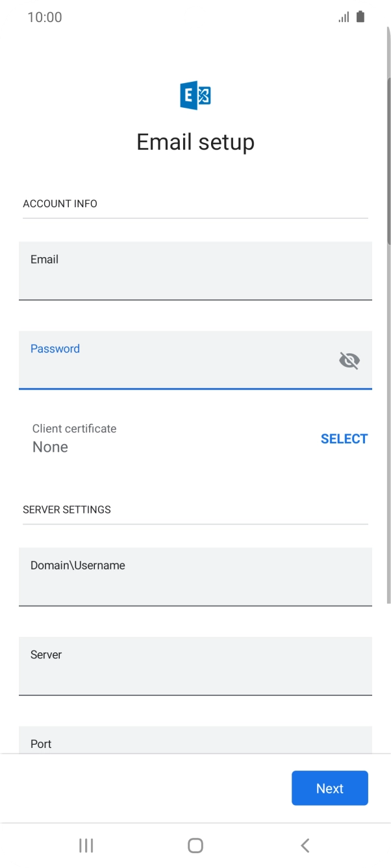This screenshot has width=391, height=868.
Task: Click the signal strength indicator
Action: (x=344, y=17)
